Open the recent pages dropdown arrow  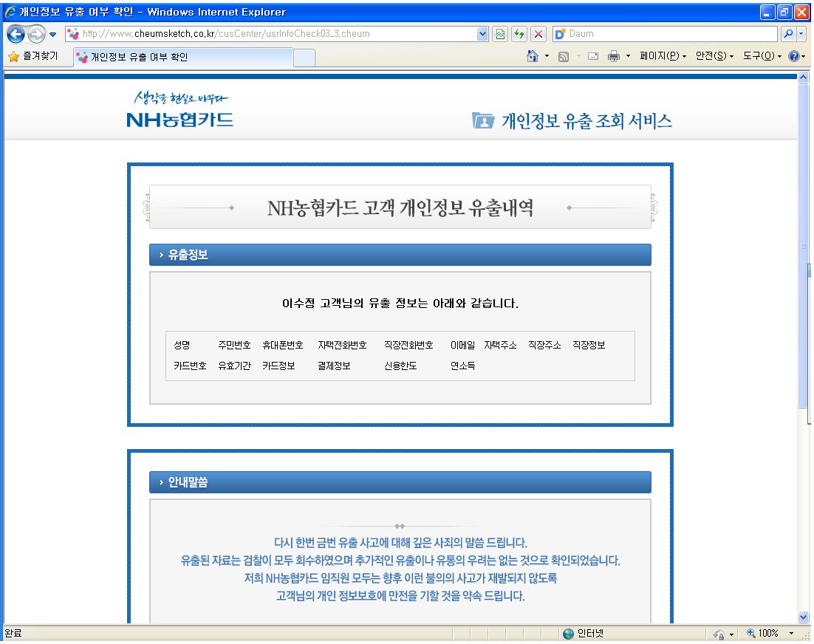tap(52, 35)
